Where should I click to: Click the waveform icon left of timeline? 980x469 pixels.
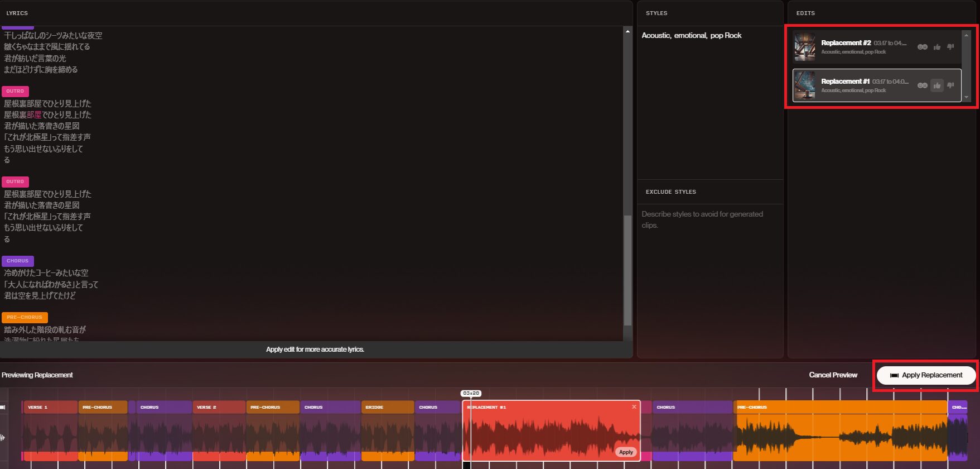click(3, 437)
